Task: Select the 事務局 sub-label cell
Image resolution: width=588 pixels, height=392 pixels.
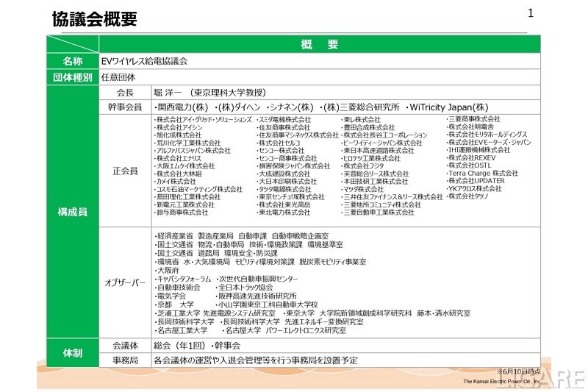Action: [125, 360]
